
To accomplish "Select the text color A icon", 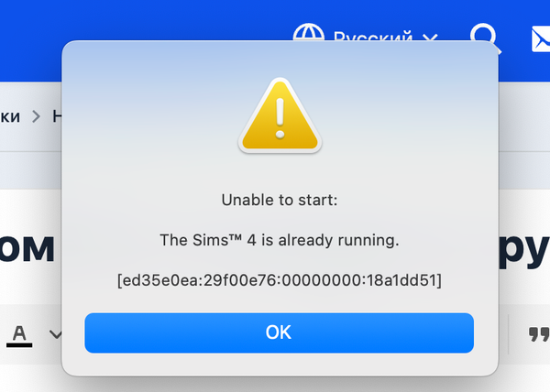I will (19, 331).
